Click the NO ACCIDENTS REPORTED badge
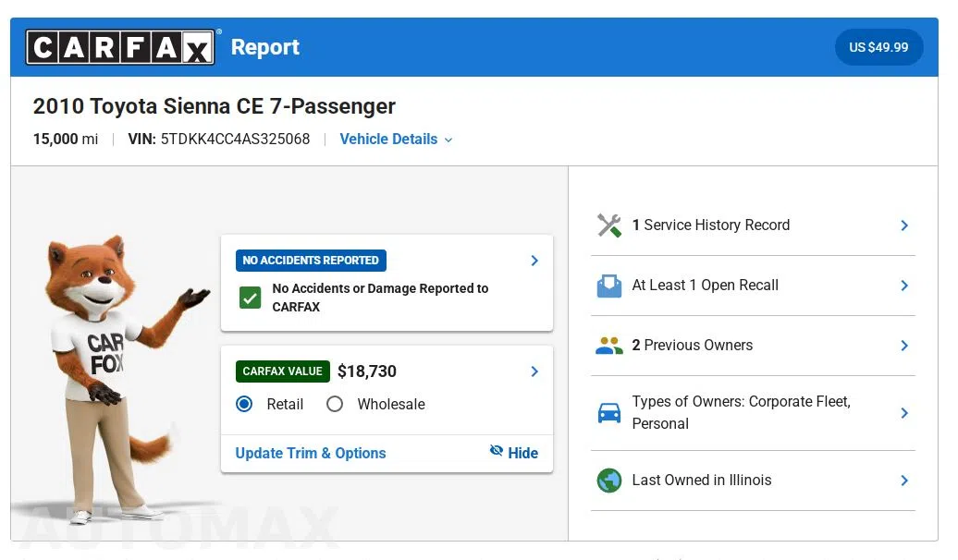Viewport: 958px width, 560px height. (311, 261)
